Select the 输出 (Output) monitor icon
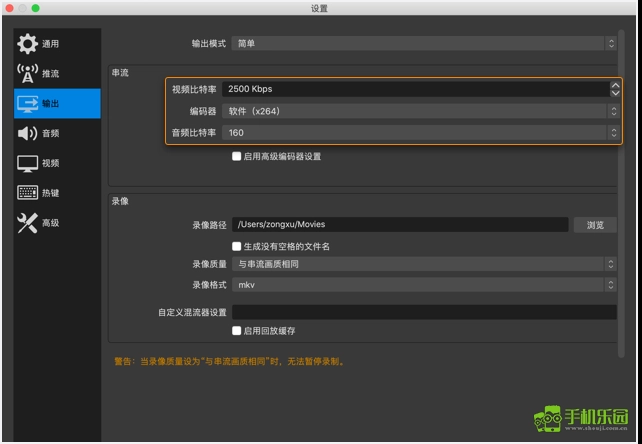Screen dimensions: 642x444 (28, 103)
